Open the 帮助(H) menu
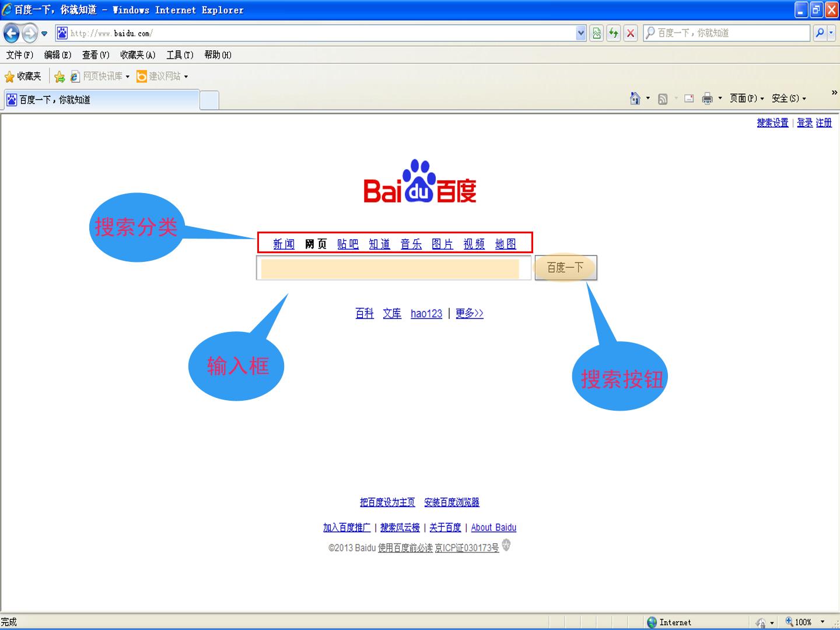Viewport: 840px width, 630px height. (x=218, y=55)
